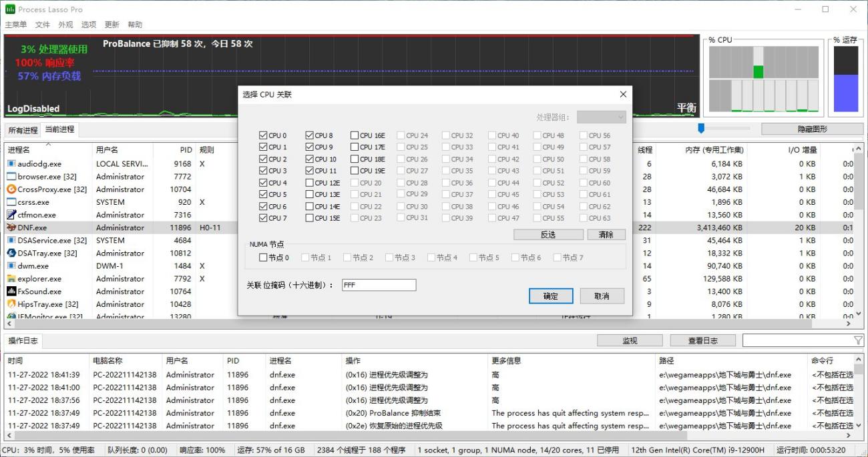Click the FFF affinity bitmask input field

[x=379, y=284]
